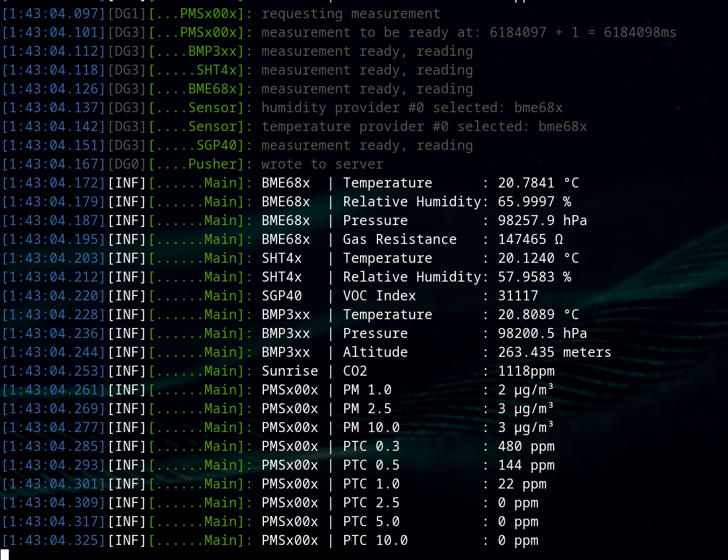728x560 pixels.
Task: Click the timestamp 1:43:04.097
Action: point(54,14)
